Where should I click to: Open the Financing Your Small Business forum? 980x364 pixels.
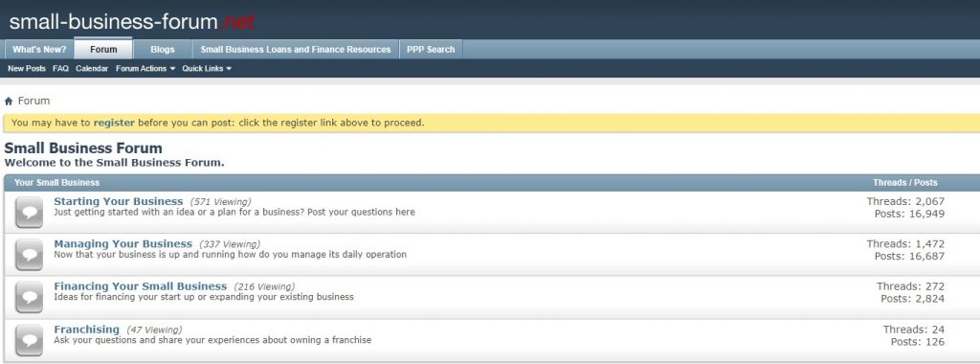point(140,286)
